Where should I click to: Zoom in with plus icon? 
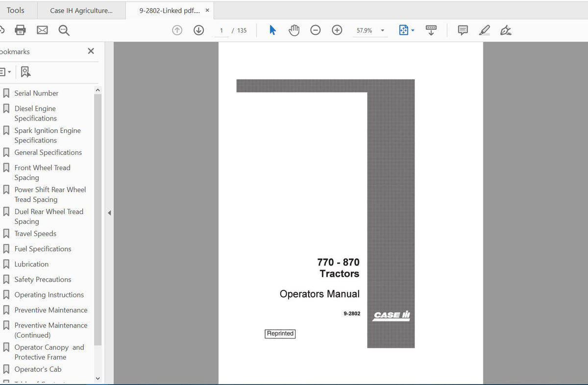pos(337,30)
